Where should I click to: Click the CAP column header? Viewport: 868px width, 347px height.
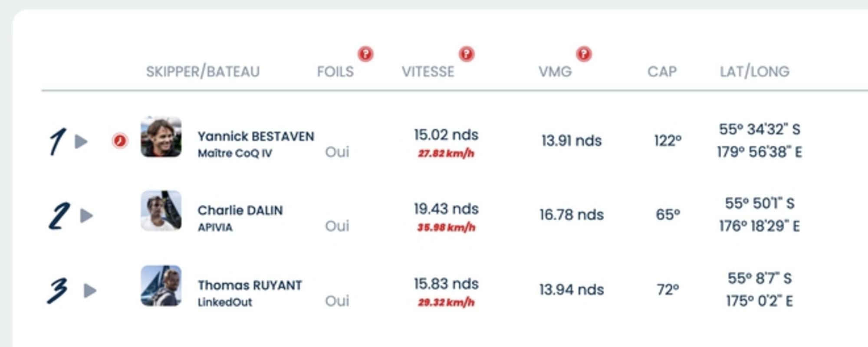click(x=662, y=72)
